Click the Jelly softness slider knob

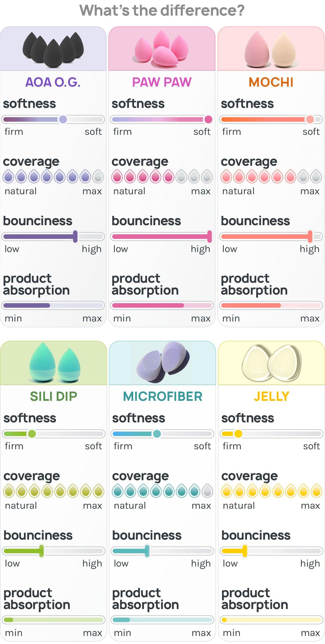pos(238,434)
